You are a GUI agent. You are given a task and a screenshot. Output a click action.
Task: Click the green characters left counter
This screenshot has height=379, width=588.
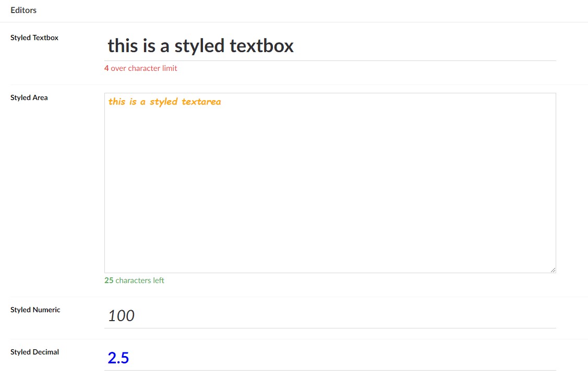[134, 280]
